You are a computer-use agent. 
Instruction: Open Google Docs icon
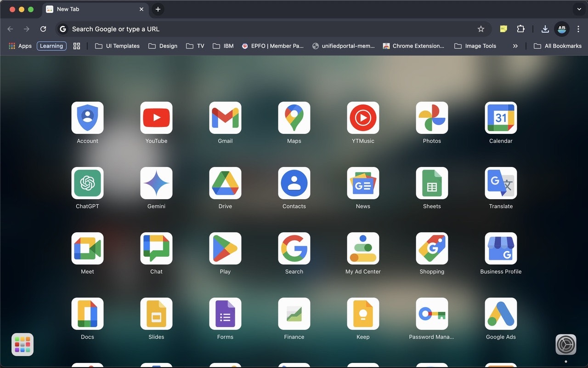[x=87, y=314]
